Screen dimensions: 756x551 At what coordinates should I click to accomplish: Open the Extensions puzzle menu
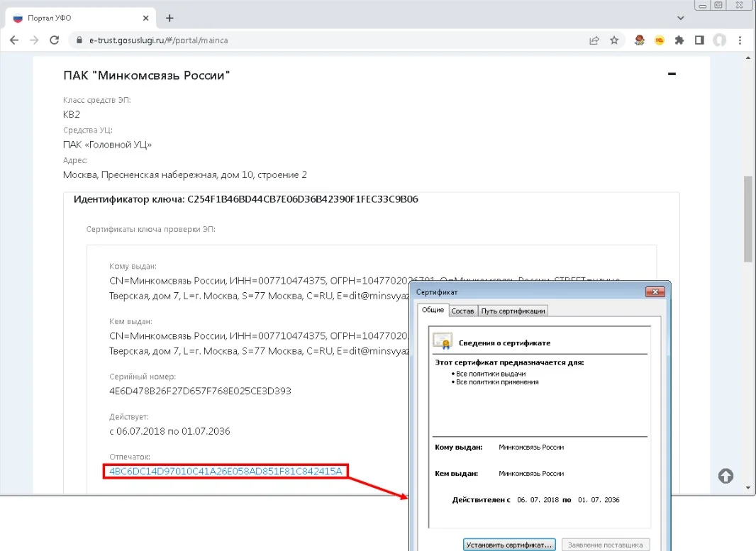(679, 40)
